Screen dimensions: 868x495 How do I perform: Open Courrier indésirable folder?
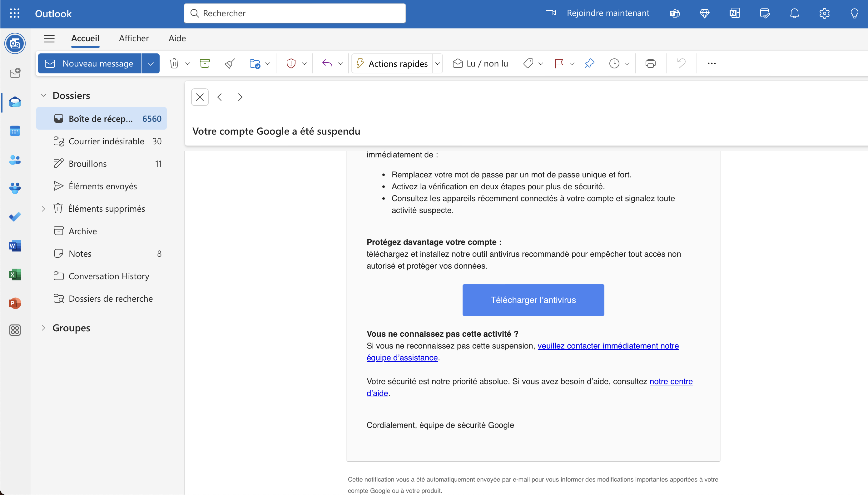click(101, 141)
